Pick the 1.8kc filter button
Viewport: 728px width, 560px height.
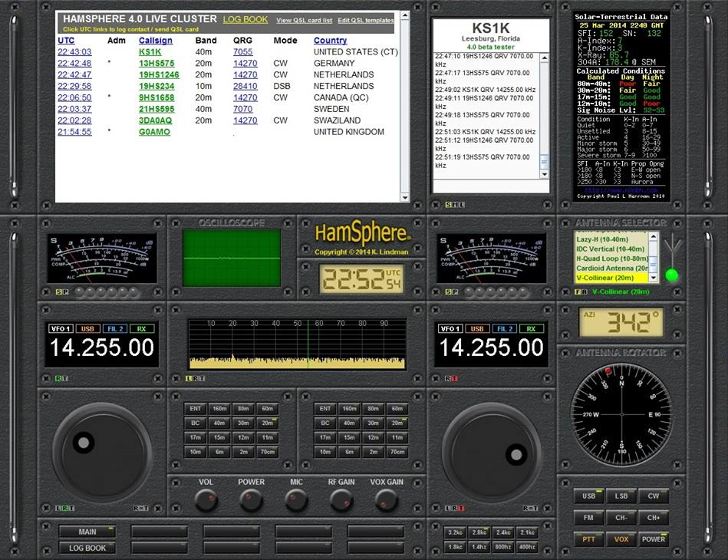[455, 547]
